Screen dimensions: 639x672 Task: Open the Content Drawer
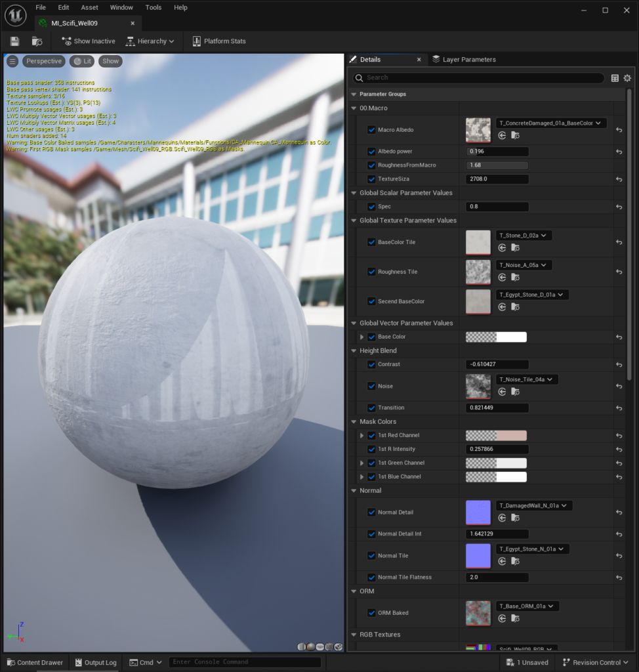34,662
